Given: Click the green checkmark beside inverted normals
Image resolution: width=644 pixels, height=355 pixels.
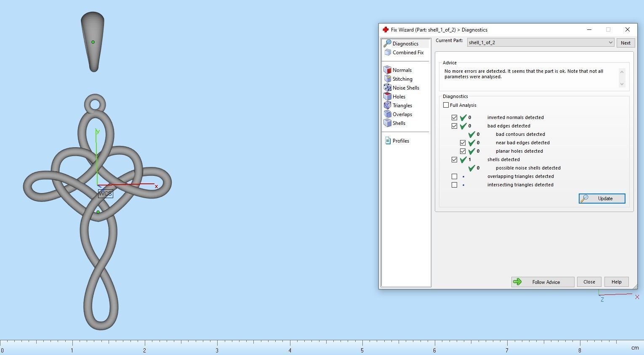Looking at the screenshot, I should point(463,117).
